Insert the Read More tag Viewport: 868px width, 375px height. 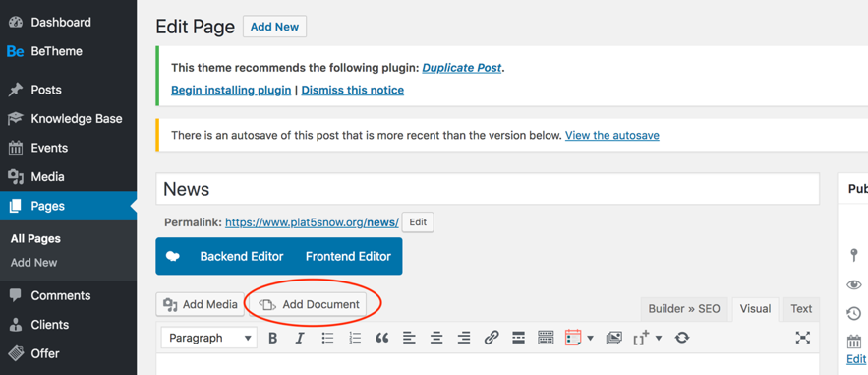(518, 338)
